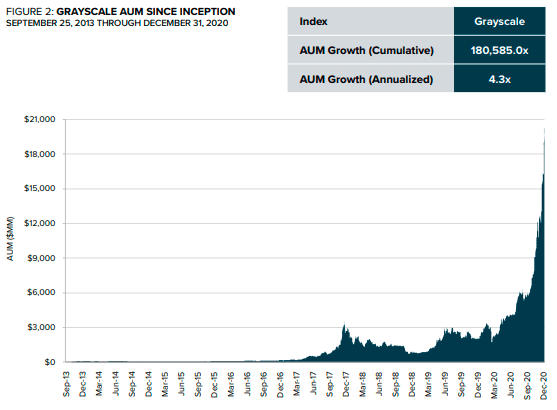The height and width of the screenshot is (410, 557).
Task: Click the AUM Growth (Cumulative) row label
Action: pyautogui.click(x=366, y=50)
